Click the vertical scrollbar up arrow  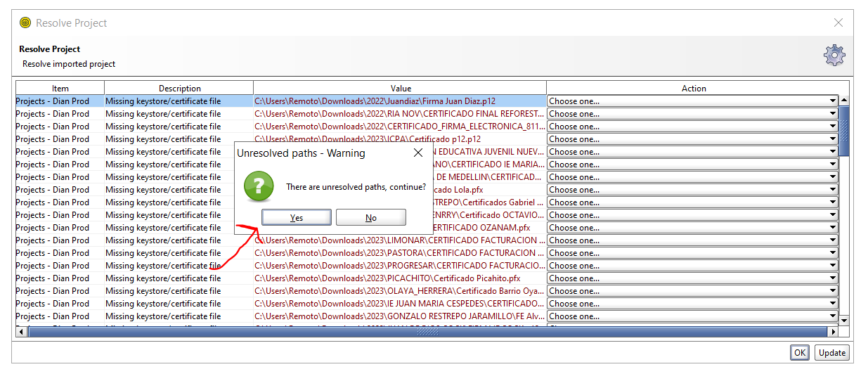coord(844,101)
